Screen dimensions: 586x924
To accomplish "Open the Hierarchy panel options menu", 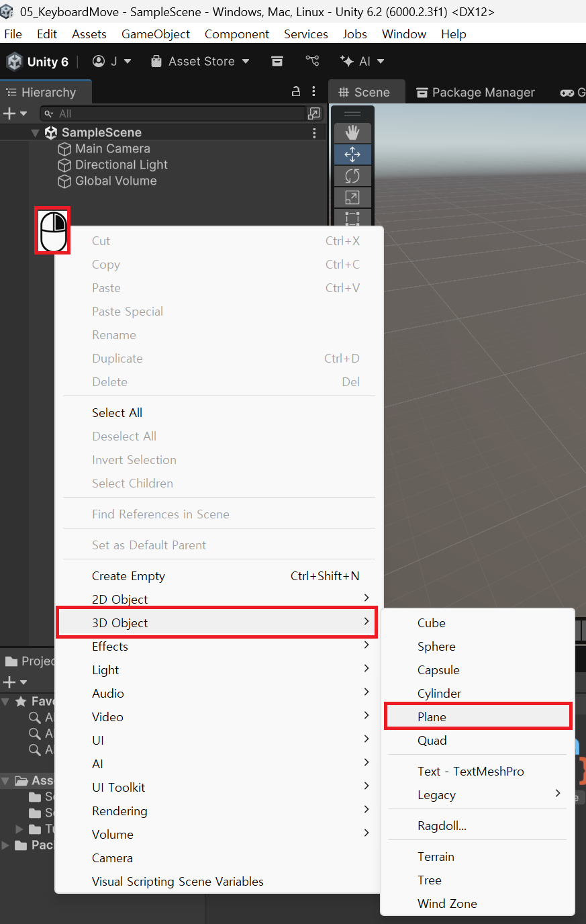I will point(313,91).
